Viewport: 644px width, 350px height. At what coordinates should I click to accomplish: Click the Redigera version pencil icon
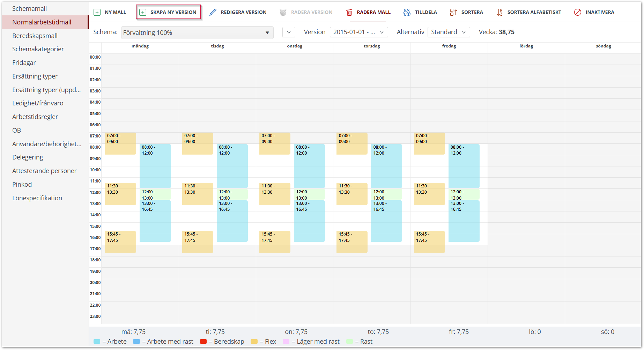point(213,12)
